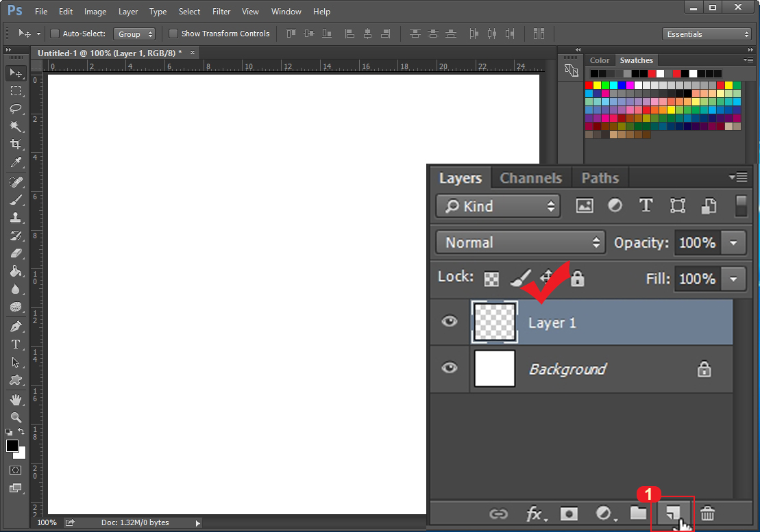This screenshot has width=760, height=532.
Task: Toggle pixel layer filter
Action: pos(585,205)
